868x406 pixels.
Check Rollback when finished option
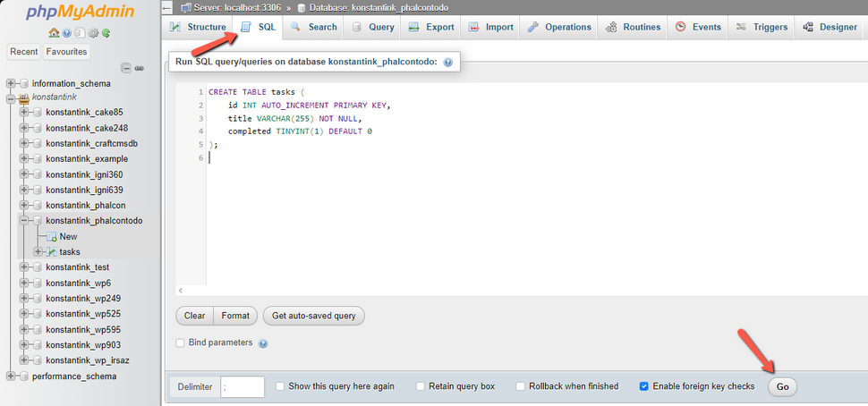point(521,386)
